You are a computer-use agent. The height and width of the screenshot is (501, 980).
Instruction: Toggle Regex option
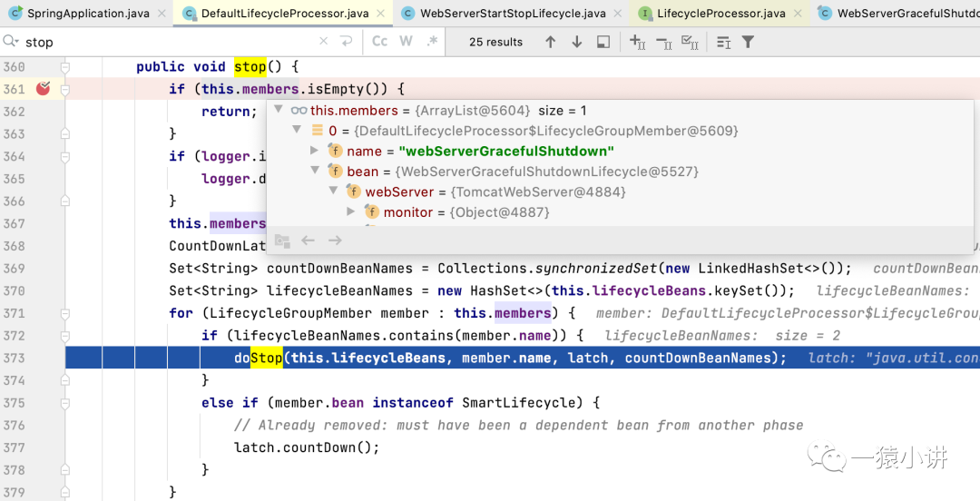point(432,41)
